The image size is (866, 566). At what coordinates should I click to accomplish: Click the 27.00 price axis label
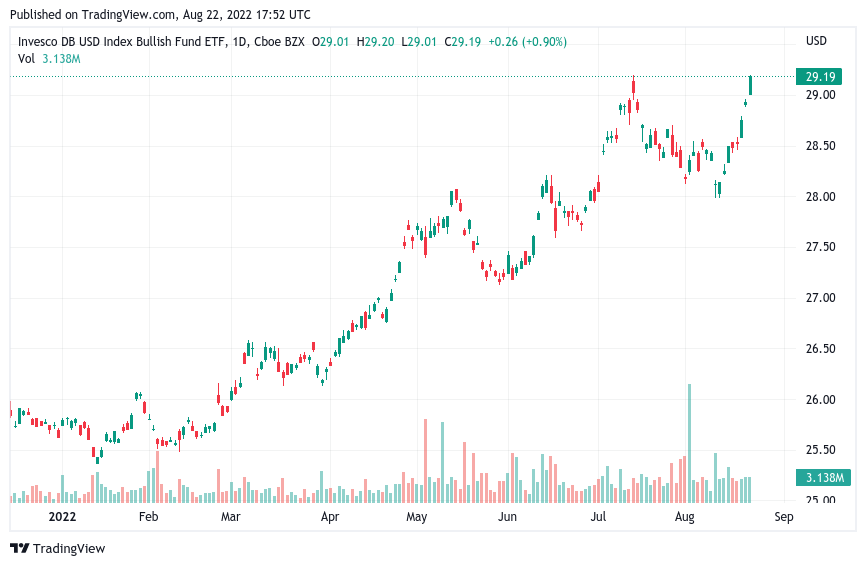tap(820, 298)
